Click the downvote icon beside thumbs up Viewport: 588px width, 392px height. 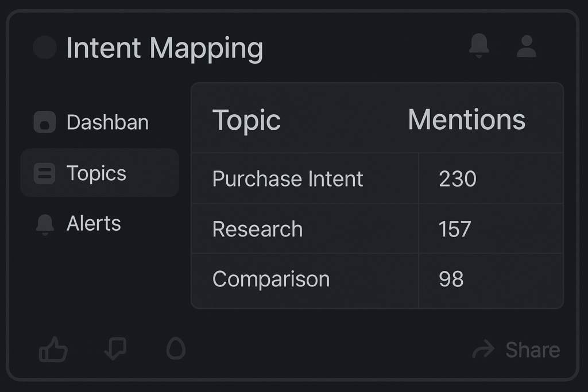pyautogui.click(x=115, y=348)
